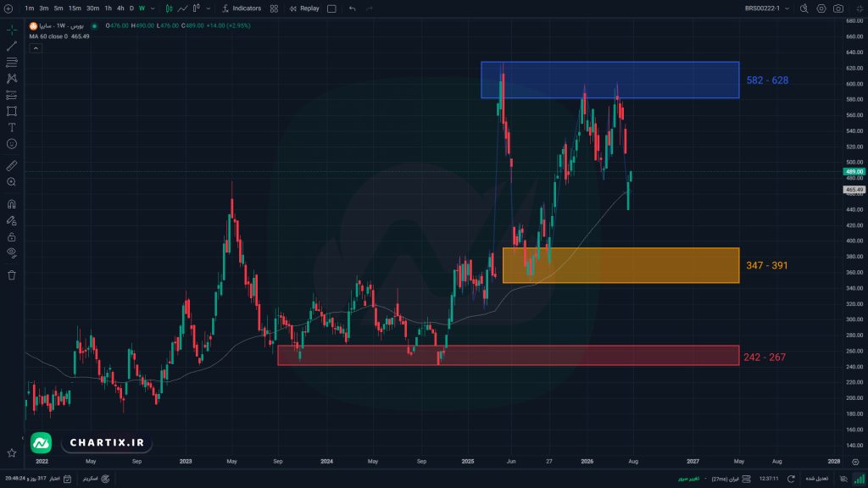Select the zoom in tool
868x488 pixels.
pyautogui.click(x=12, y=182)
